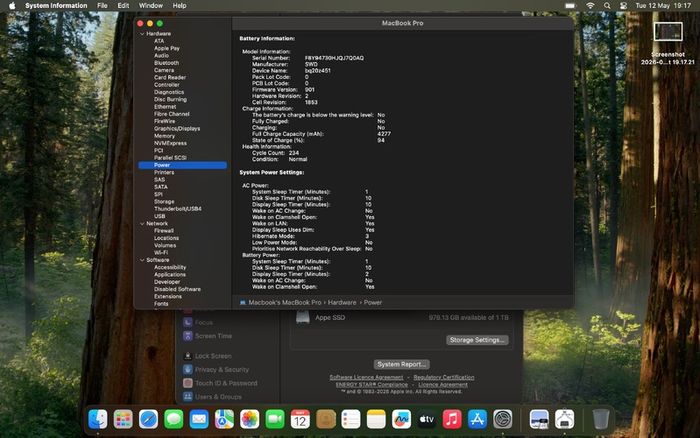Click the battery status icon
The image size is (700, 438).
tap(571, 6)
